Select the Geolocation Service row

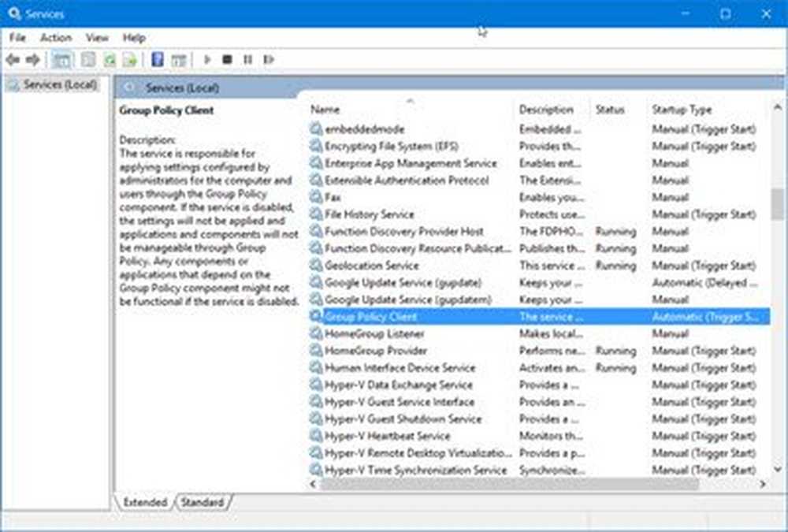tap(372, 266)
